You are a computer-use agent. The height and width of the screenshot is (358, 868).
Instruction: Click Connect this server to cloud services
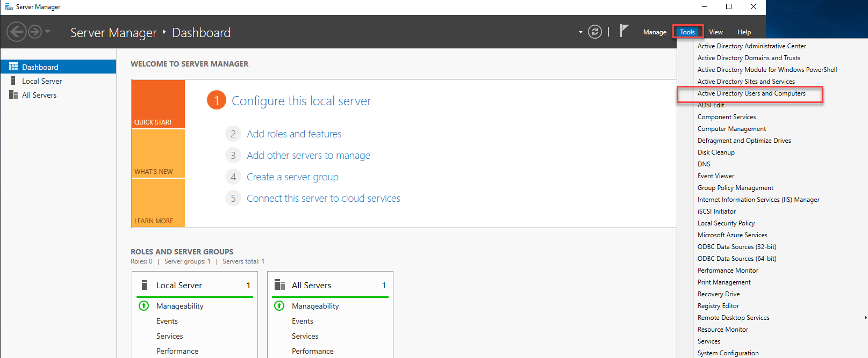point(324,198)
